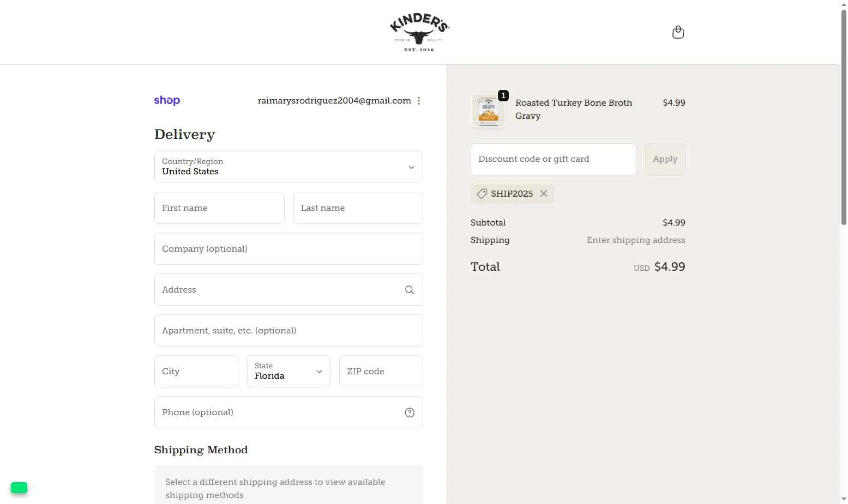This screenshot has height=504, width=848.
Task: Click the Shop pay logo
Action: pyautogui.click(x=167, y=100)
